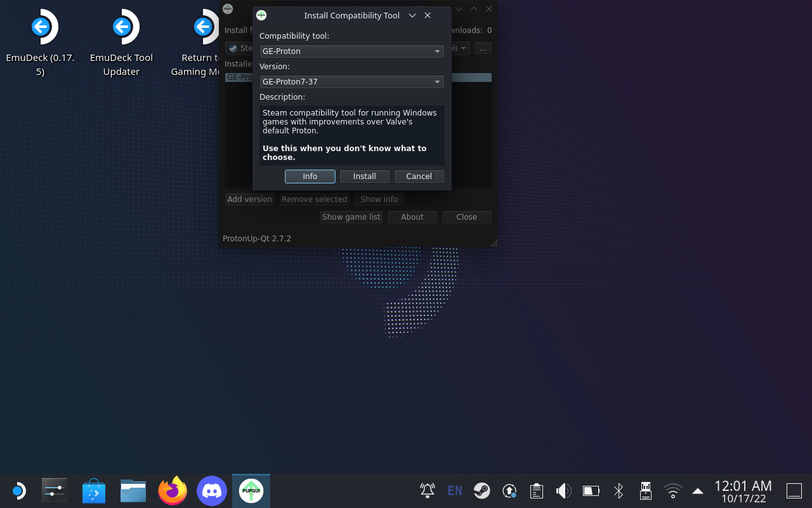Open the system updates tray icon
Viewport: 812px width, 508px height.
pos(509,490)
